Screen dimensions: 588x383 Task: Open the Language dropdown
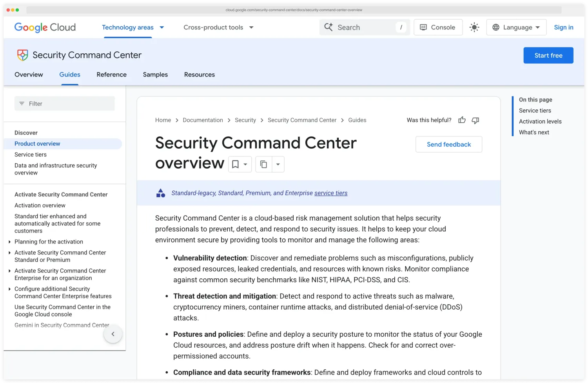[x=516, y=27]
